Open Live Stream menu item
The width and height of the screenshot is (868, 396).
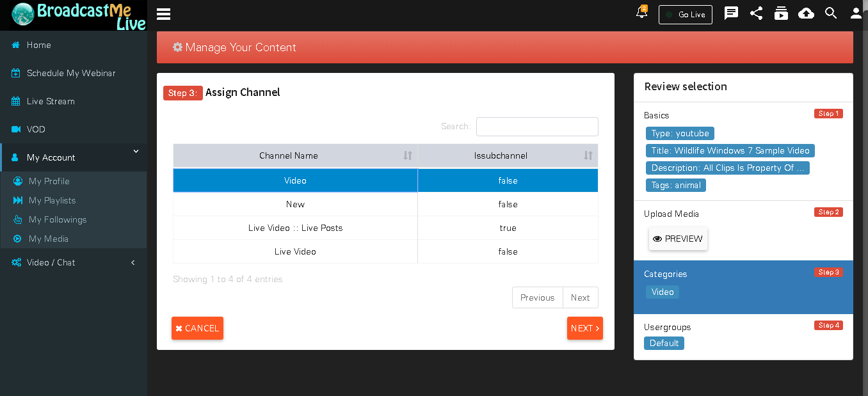click(x=51, y=101)
